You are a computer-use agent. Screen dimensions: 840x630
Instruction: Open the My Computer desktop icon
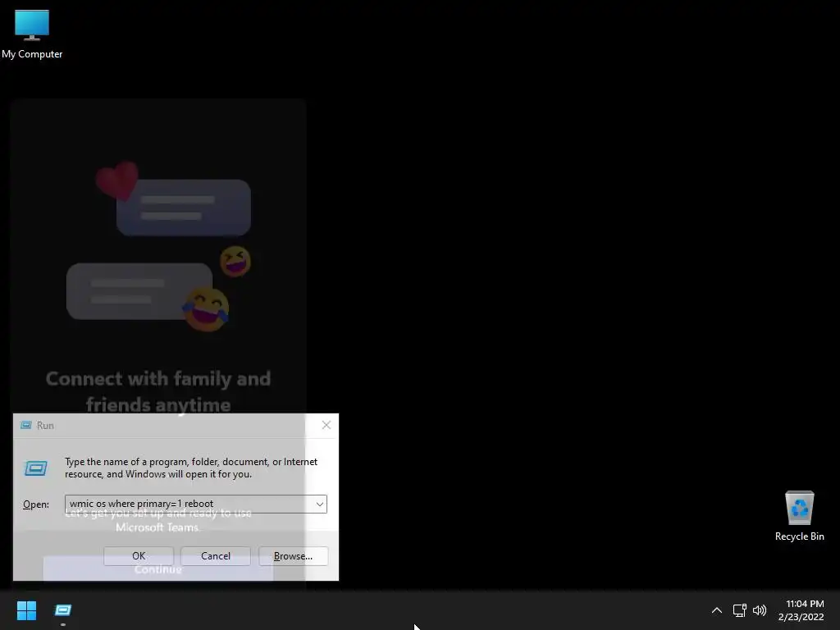32,33
